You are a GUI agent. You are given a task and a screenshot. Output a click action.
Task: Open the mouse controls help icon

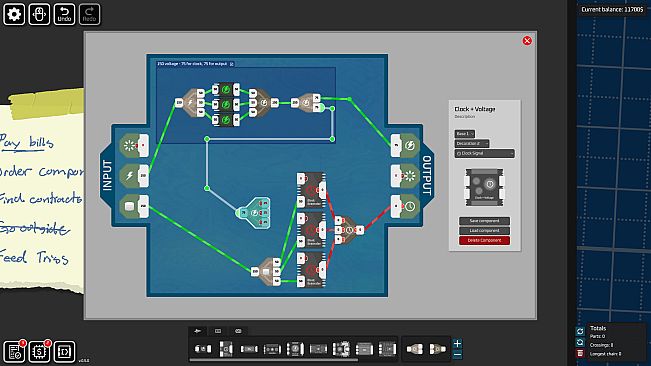coord(39,15)
